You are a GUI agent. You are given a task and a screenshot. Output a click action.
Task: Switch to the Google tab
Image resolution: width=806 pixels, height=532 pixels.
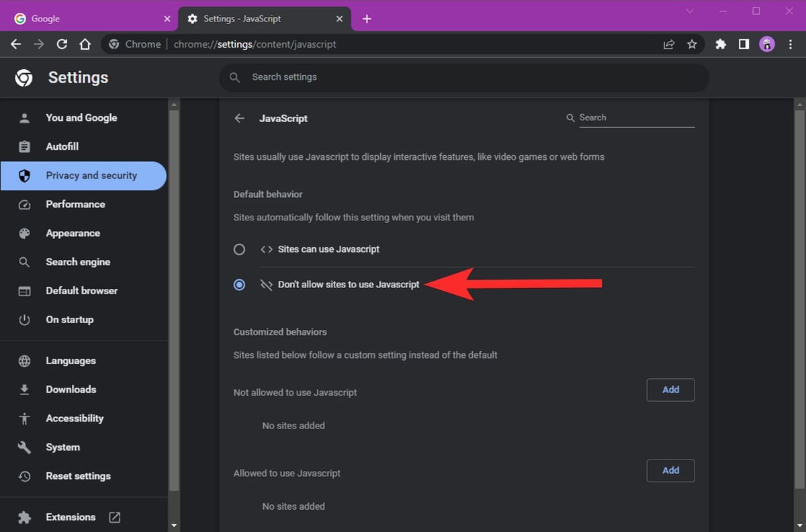[x=87, y=18]
